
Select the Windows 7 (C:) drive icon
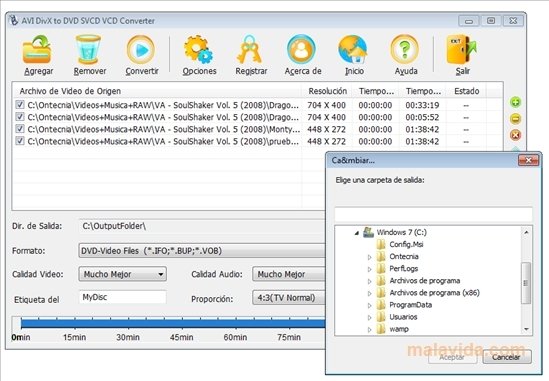pos(368,232)
